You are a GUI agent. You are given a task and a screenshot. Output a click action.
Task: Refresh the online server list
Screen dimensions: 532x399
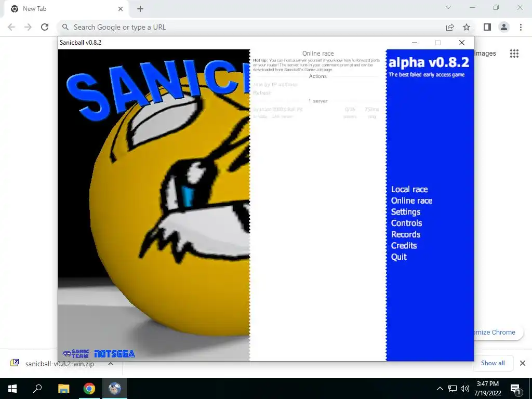pyautogui.click(x=262, y=92)
